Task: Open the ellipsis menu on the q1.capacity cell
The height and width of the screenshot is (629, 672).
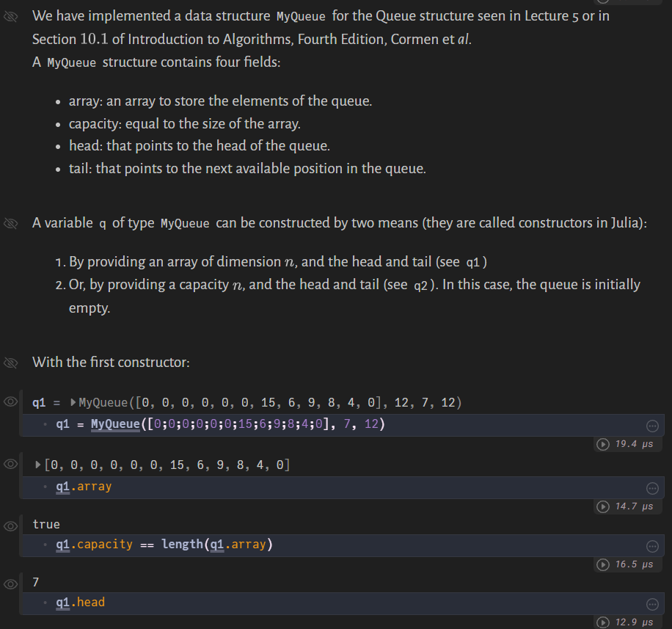Action: 652,545
